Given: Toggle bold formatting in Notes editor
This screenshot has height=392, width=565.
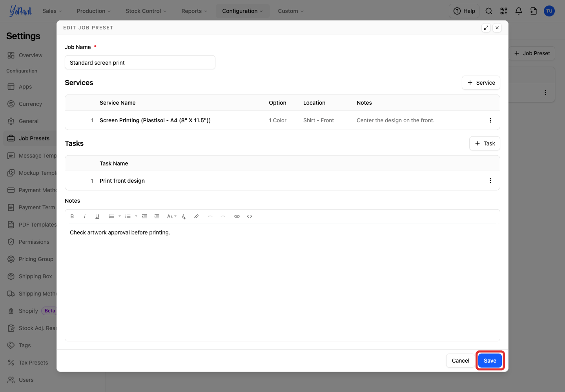Looking at the screenshot, I should (72, 216).
